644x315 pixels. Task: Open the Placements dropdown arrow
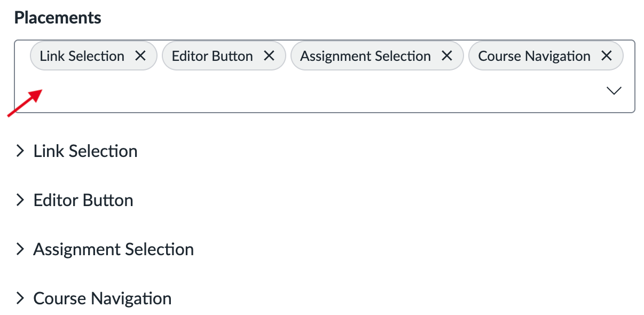(614, 91)
